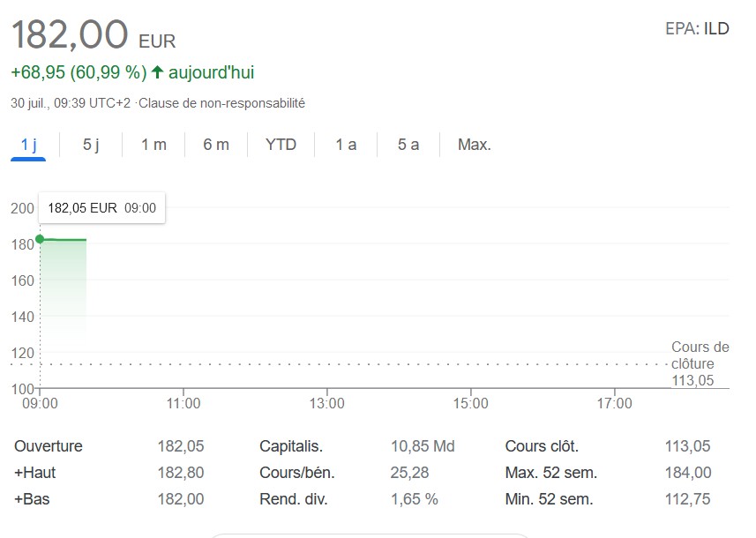Image resolution: width=756 pixels, height=538 pixels.
Task: Select the Max. time range
Action: [474, 145]
